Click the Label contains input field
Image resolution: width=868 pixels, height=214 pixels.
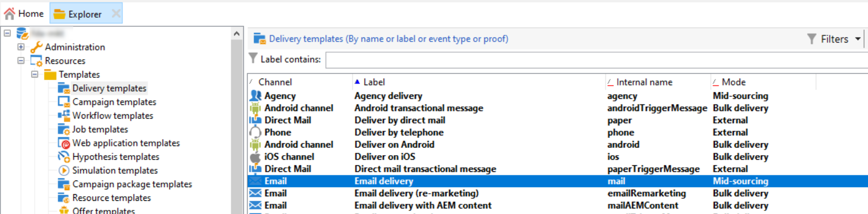click(x=597, y=60)
